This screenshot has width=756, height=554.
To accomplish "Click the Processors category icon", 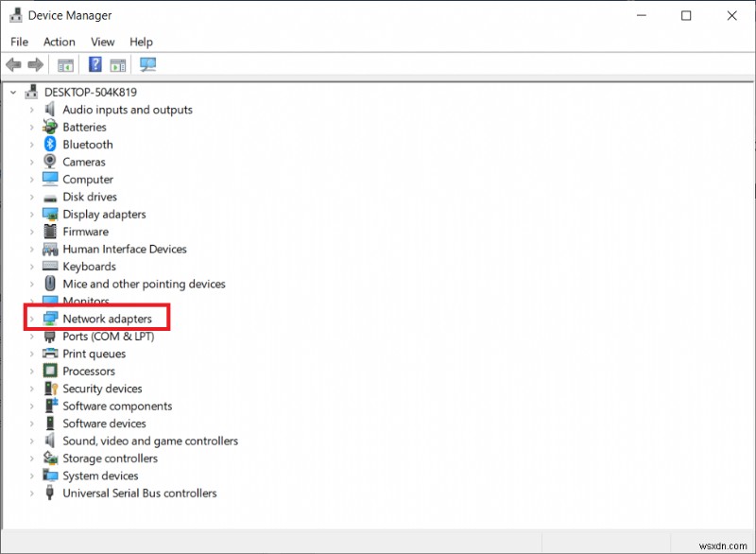I will point(49,371).
